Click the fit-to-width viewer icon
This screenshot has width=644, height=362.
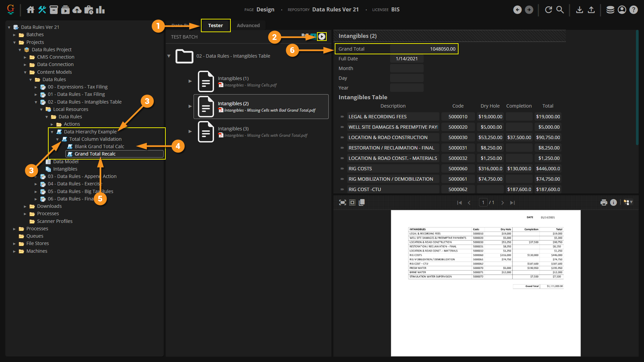tap(342, 202)
